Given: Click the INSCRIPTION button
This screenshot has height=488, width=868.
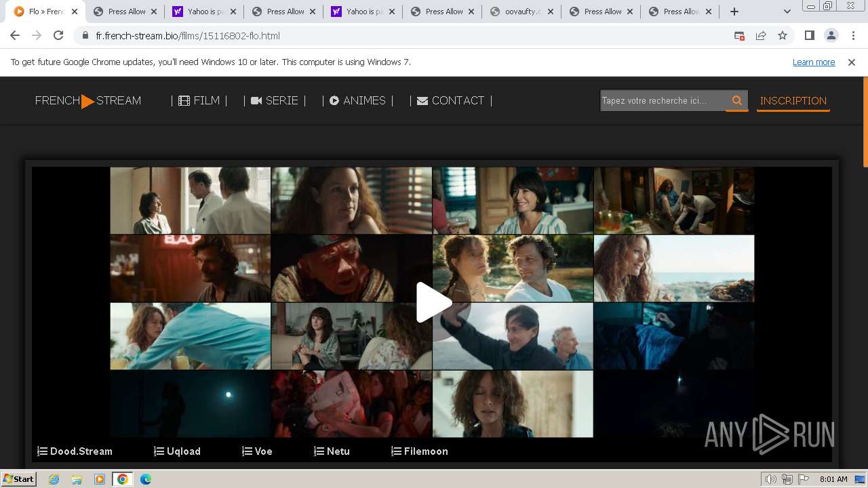Looking at the screenshot, I should tap(793, 100).
